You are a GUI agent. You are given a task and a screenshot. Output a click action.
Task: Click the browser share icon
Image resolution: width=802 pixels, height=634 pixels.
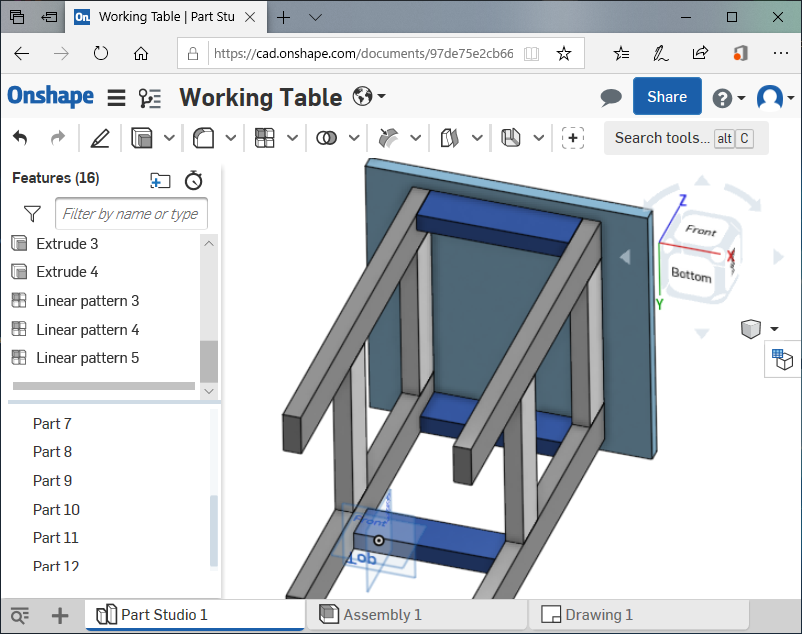click(700, 53)
